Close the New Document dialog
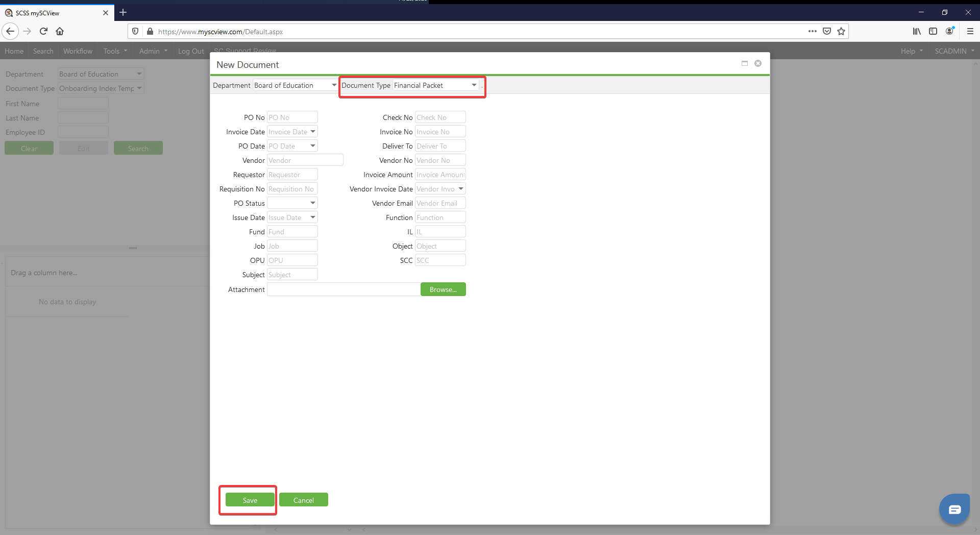 [x=758, y=63]
